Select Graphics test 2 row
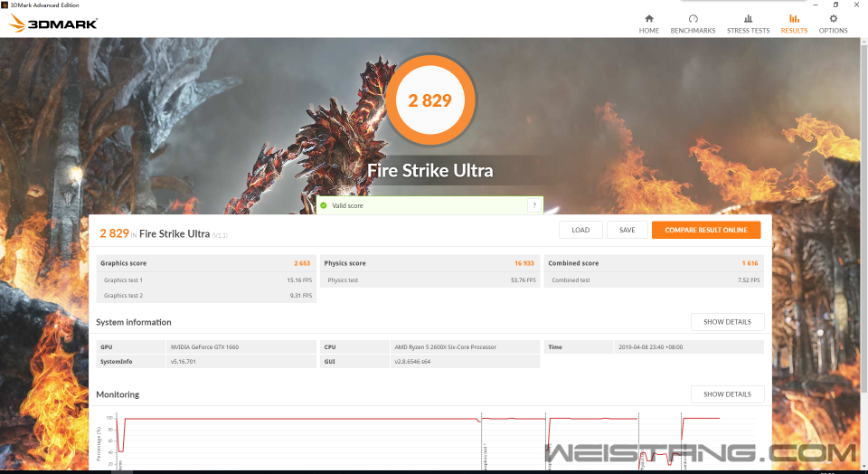The width and height of the screenshot is (868, 474). pyautogui.click(x=206, y=296)
